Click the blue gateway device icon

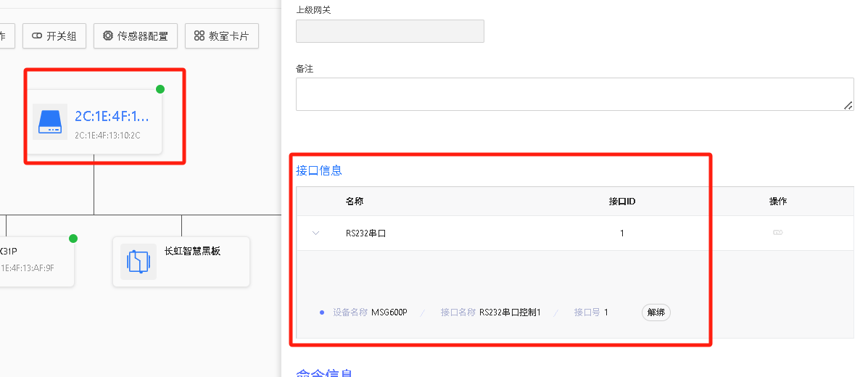point(50,121)
